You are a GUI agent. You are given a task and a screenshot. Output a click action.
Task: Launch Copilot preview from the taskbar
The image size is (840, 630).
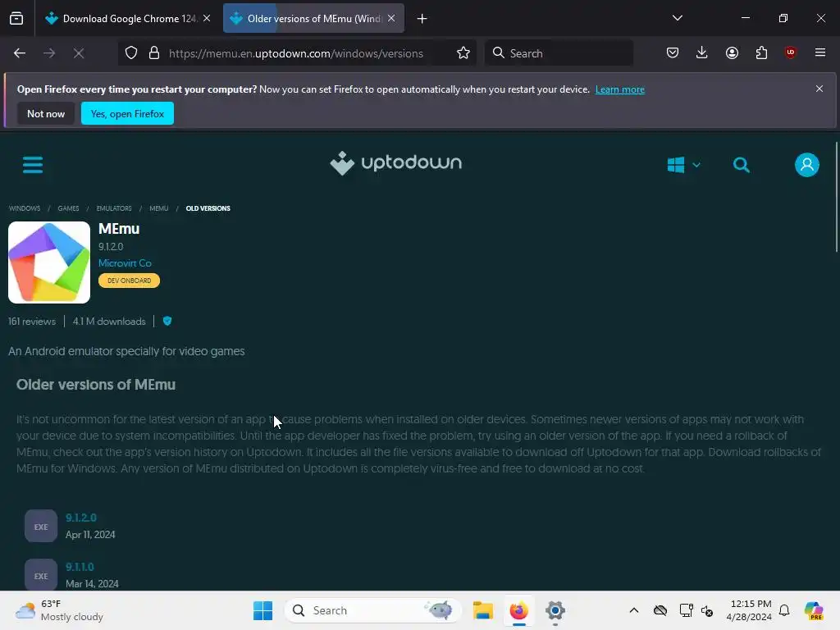[814, 610]
